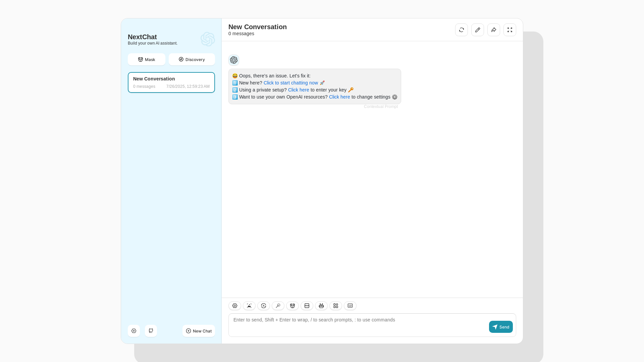
Task: Open GitHub icon at sidebar bottom
Action: click(151, 331)
